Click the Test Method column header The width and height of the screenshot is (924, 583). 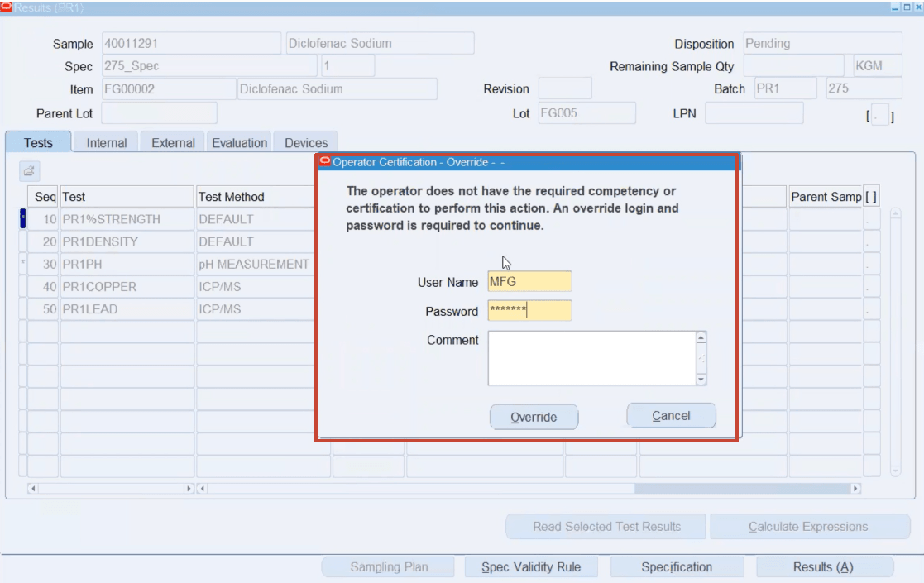click(256, 197)
